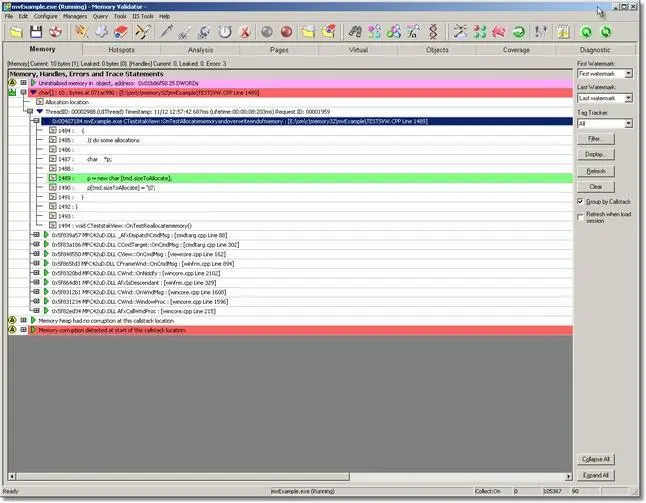
Task: Select source line 1490 row
Action: click(x=106, y=187)
